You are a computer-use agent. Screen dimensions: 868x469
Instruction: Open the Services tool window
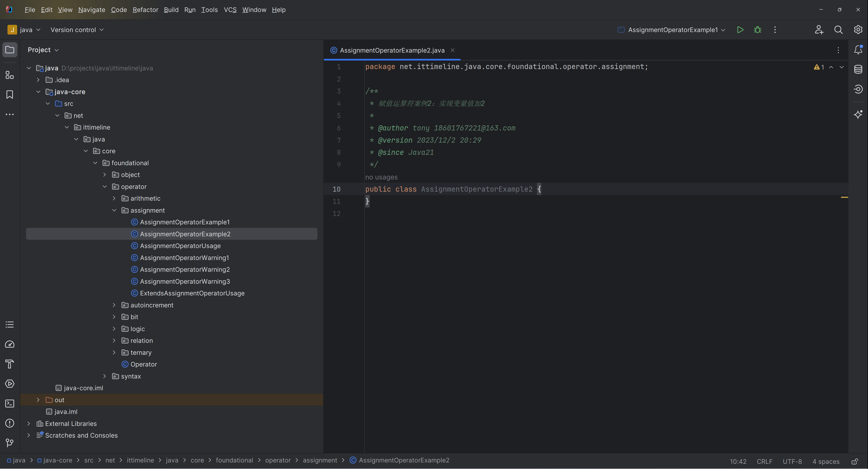pos(10,383)
